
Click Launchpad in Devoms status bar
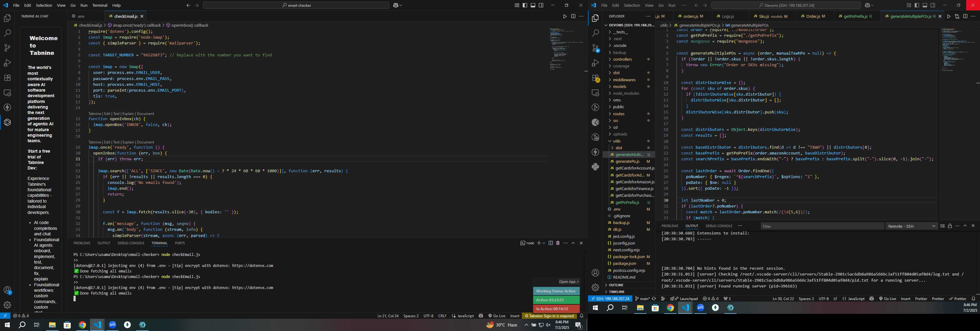tap(684, 299)
